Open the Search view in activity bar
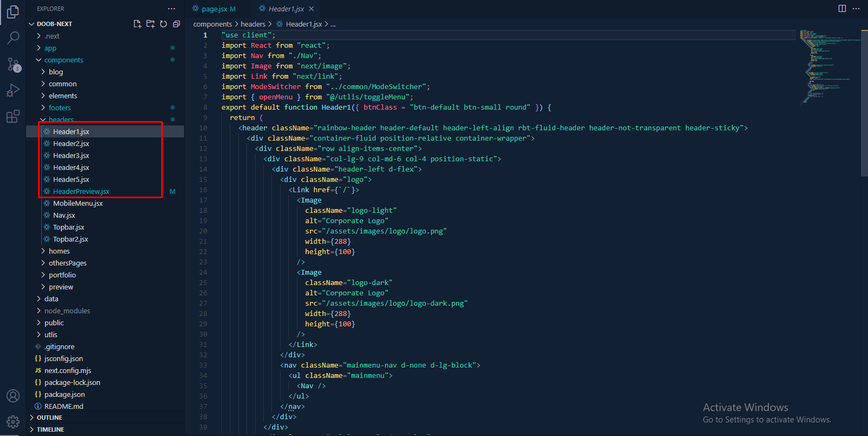Viewport: 868px width, 436px height. 13,38
